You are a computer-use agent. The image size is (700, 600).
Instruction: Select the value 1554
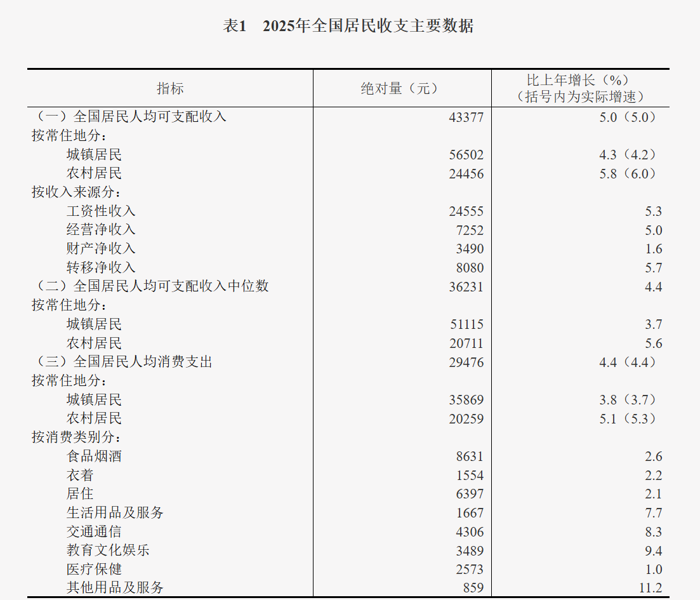click(470, 476)
